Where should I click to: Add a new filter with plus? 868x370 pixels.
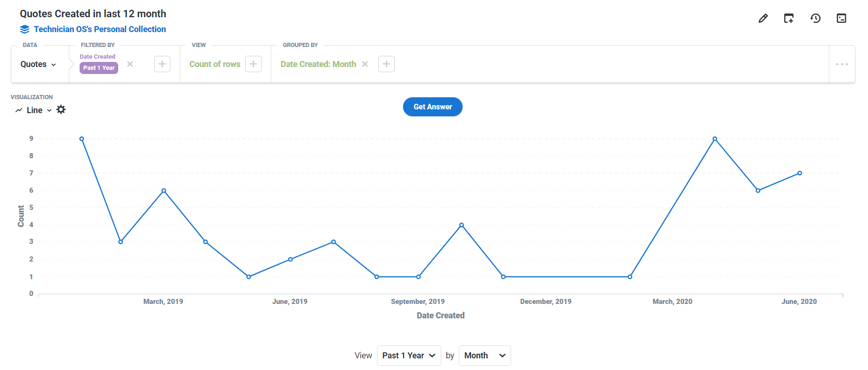click(162, 64)
